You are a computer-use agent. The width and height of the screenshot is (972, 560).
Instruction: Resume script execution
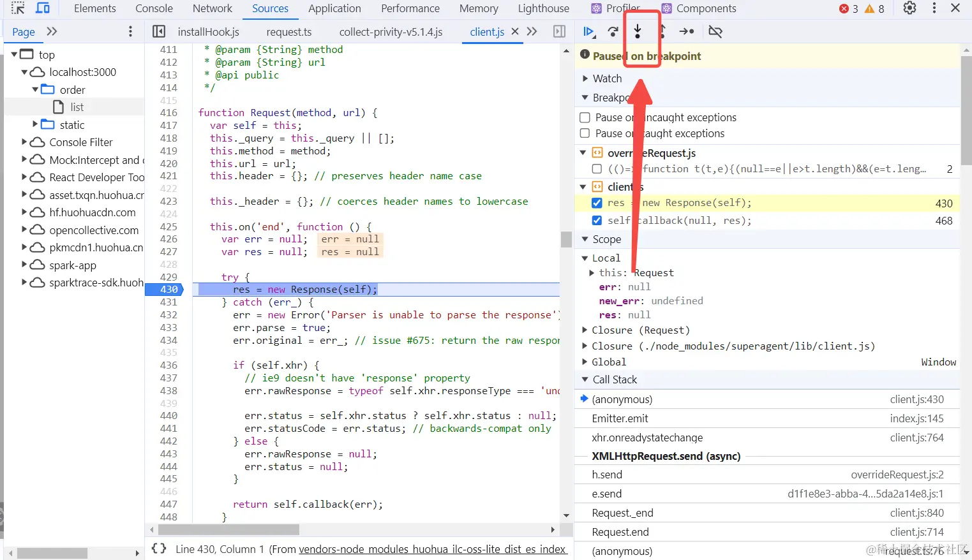(589, 31)
